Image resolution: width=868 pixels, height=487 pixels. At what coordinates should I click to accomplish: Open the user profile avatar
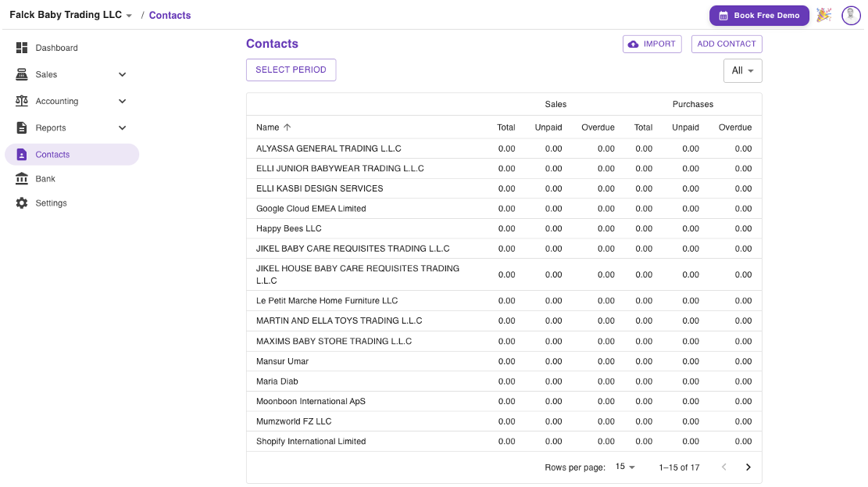(851, 15)
